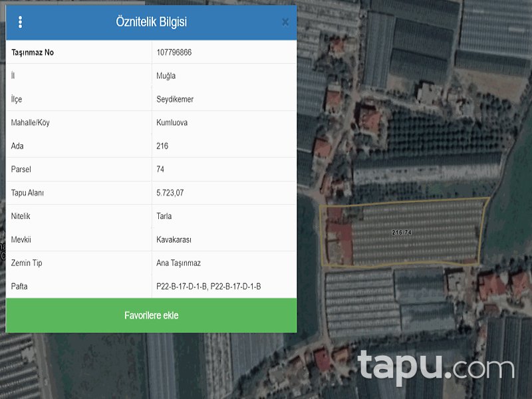Click the Öznitelik Bilgisi title bar
Image resolution: width=532 pixels, height=399 pixels.
click(x=151, y=22)
